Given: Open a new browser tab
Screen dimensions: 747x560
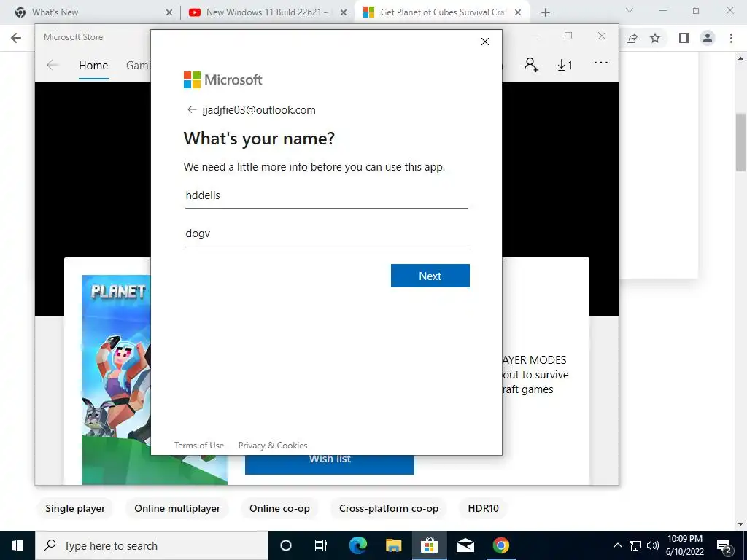Looking at the screenshot, I should pos(546,13).
